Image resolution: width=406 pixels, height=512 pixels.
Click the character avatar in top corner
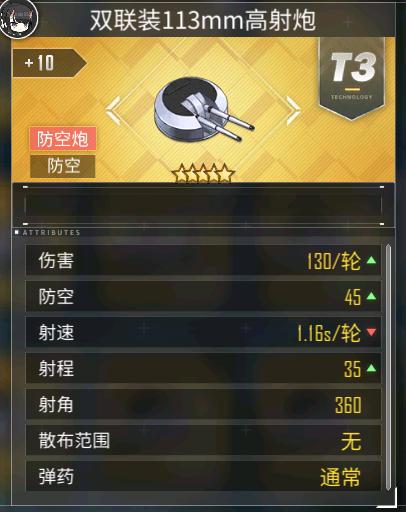pyautogui.click(x=18, y=18)
